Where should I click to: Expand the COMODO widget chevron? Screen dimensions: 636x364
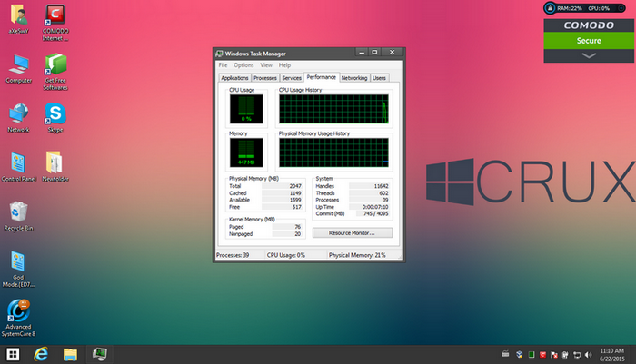[x=589, y=55]
